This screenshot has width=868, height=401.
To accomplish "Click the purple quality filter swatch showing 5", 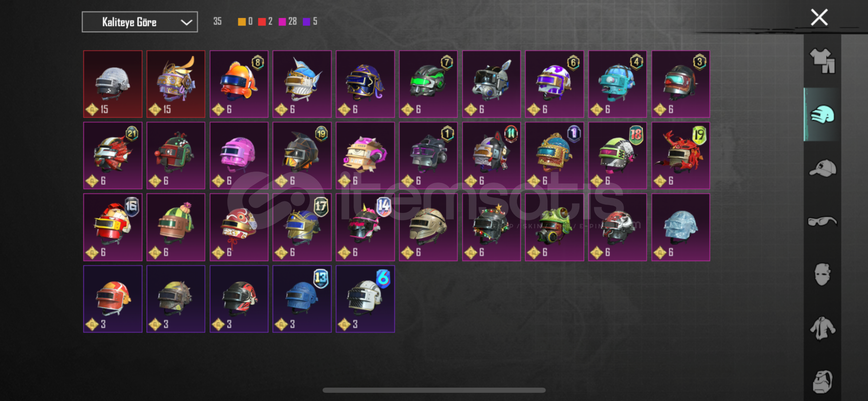I will (306, 22).
